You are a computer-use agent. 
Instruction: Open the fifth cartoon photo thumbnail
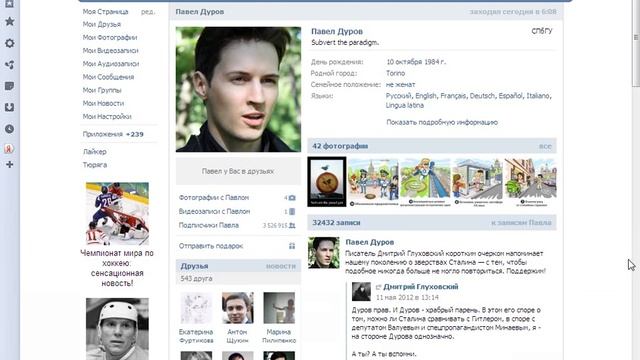point(530,182)
